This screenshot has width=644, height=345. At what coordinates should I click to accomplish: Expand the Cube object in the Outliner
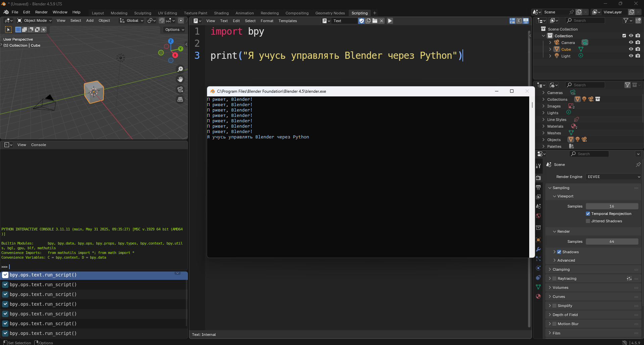click(550, 49)
